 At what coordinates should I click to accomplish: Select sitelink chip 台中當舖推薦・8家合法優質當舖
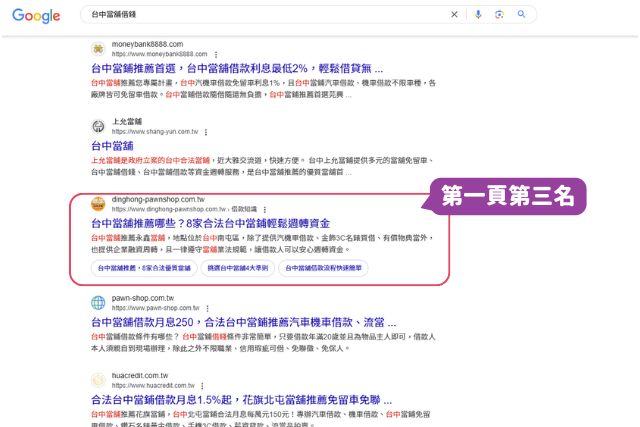pyautogui.click(x=144, y=268)
